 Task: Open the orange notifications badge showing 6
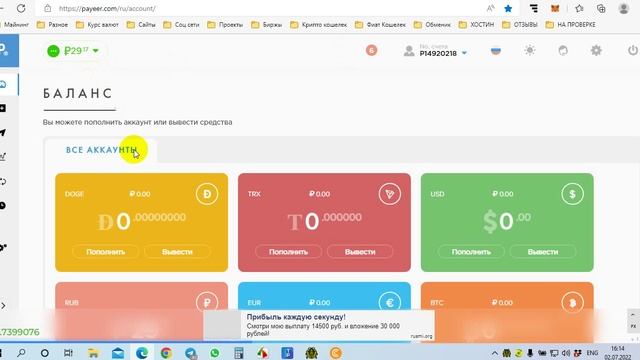click(371, 50)
